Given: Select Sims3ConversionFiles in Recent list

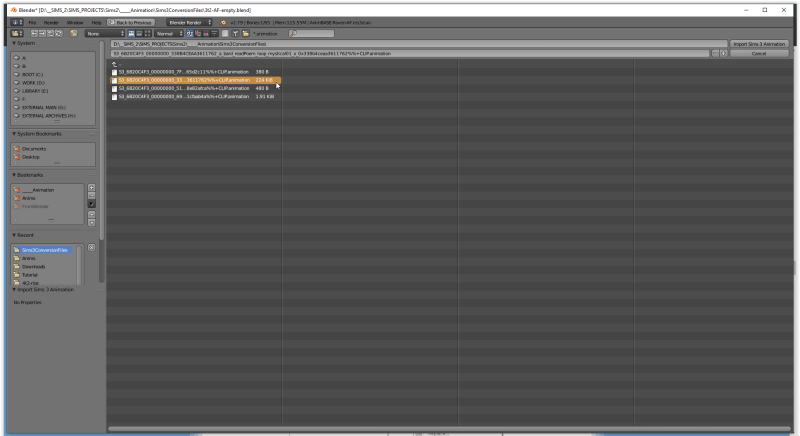Looking at the screenshot, I should click(x=45, y=249).
